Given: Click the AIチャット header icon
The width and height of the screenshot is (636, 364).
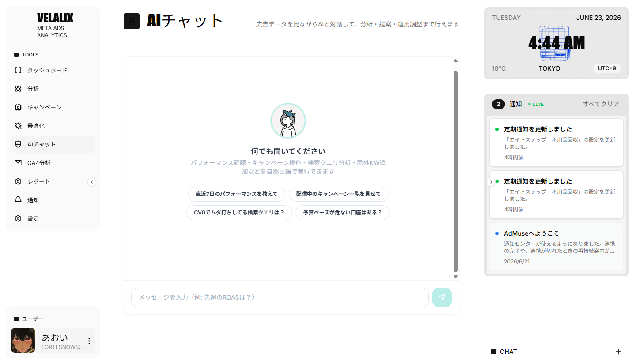Looking at the screenshot, I should click(x=132, y=21).
